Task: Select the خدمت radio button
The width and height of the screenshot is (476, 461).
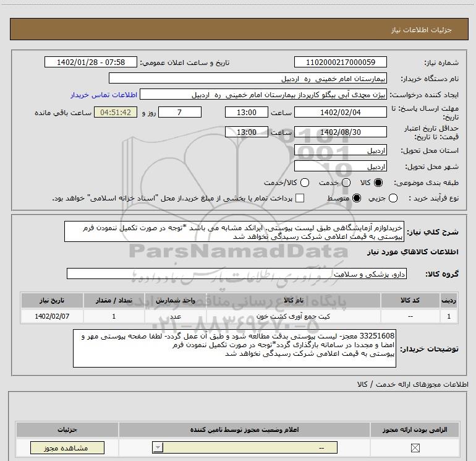Action: point(346,183)
